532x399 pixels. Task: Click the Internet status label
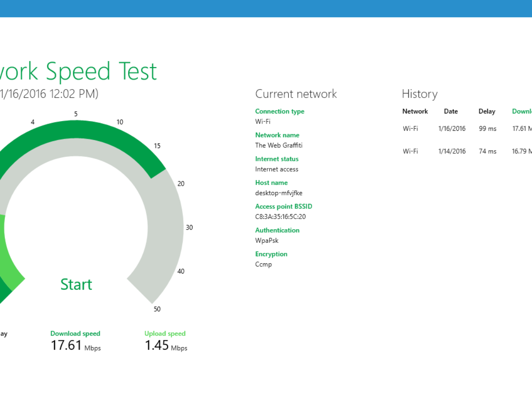click(277, 159)
